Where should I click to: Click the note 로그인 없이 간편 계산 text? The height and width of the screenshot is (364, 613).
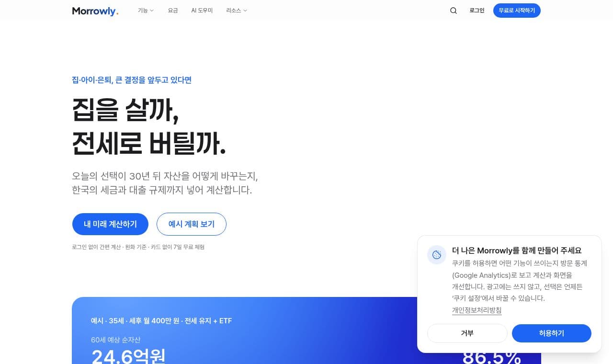coord(96,247)
